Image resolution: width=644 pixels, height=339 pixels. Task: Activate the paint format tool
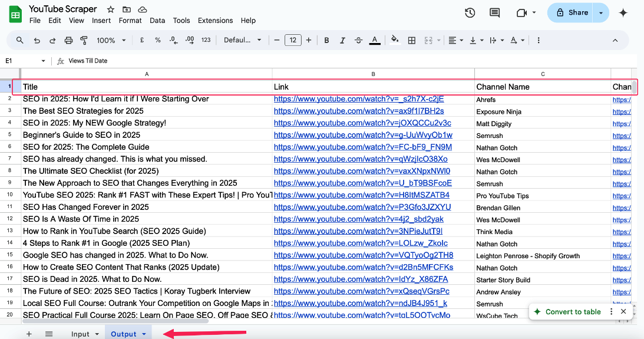coord(84,40)
